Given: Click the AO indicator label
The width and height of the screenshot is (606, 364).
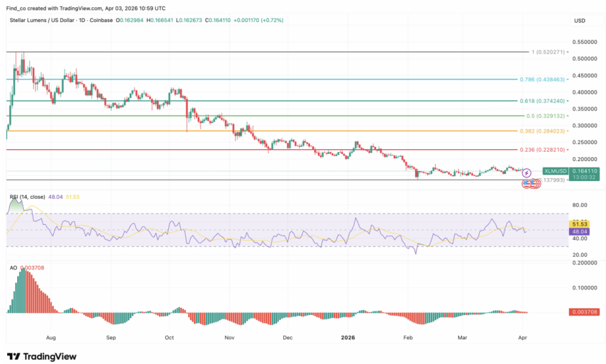Looking at the screenshot, I should point(13,266).
